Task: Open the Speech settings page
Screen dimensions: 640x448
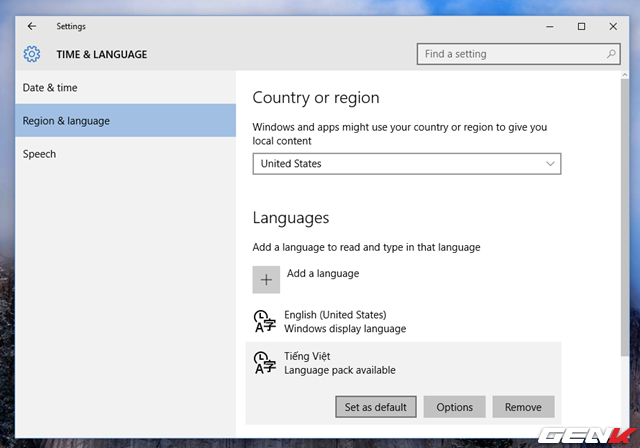Action: pyautogui.click(x=126, y=154)
